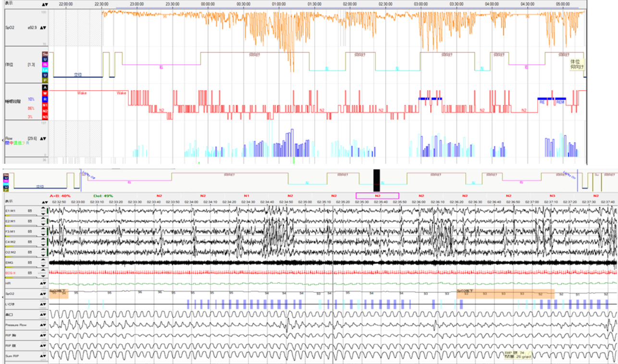Decrease E1:M1 amplitude with down arrow
The height and width of the screenshot is (364, 618).
point(43,214)
